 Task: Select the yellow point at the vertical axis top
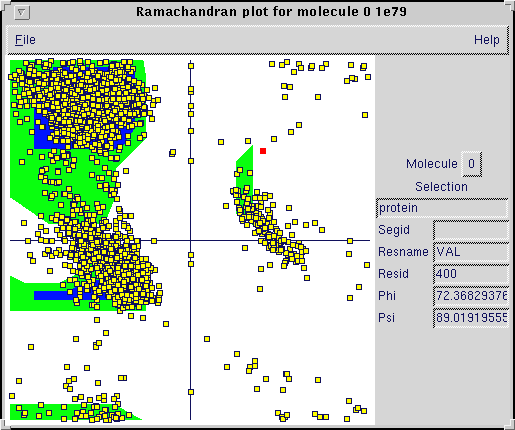[x=191, y=66]
